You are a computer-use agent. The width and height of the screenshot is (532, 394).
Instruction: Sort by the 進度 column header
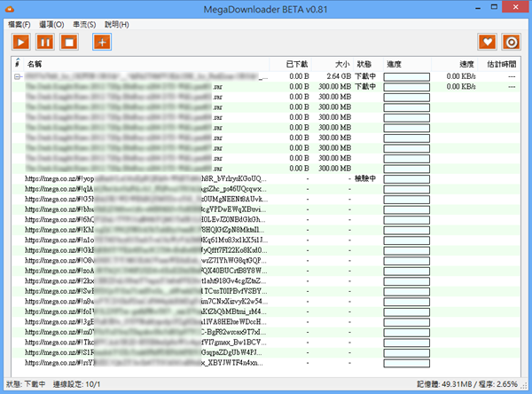pos(407,64)
